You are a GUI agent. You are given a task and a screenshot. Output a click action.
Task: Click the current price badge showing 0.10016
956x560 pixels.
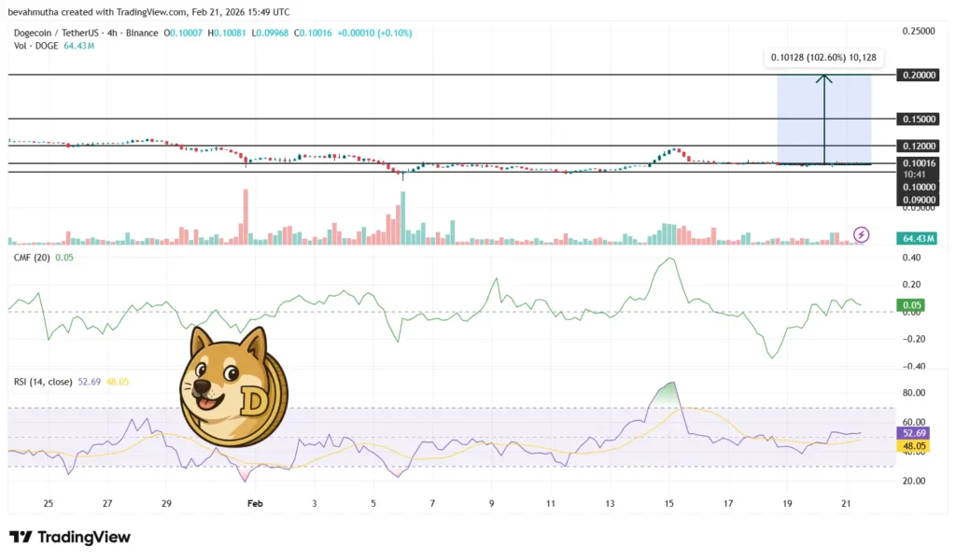pos(919,163)
